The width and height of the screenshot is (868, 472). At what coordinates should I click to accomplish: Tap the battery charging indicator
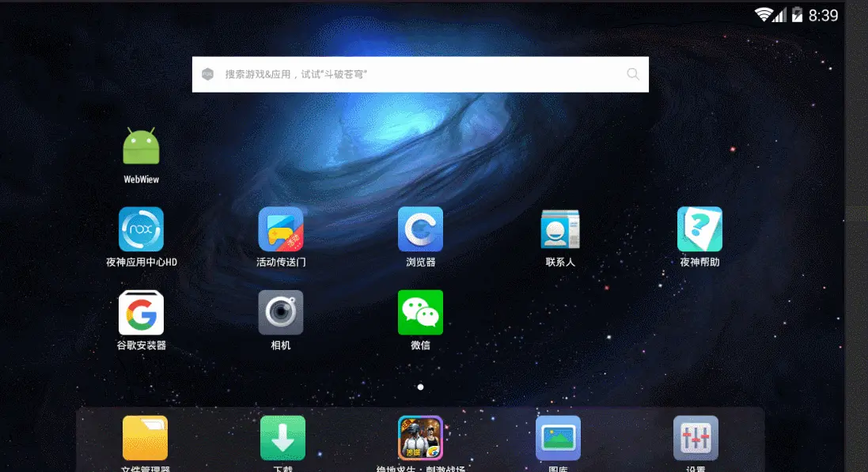point(797,15)
